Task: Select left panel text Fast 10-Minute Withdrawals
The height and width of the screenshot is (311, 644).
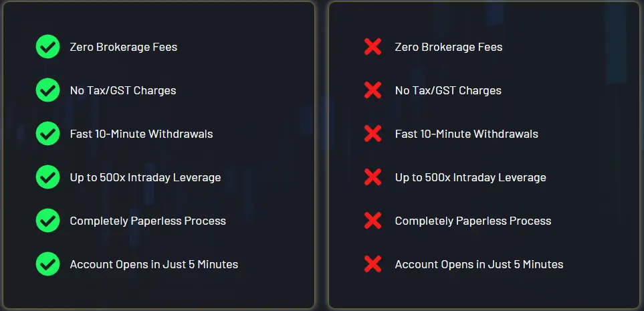Action: [141, 134]
